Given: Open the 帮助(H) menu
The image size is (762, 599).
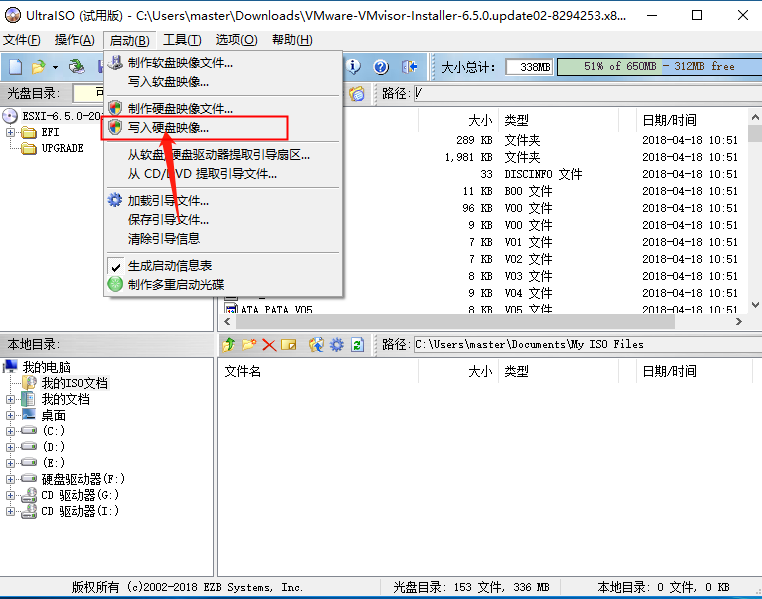Looking at the screenshot, I should (292, 40).
